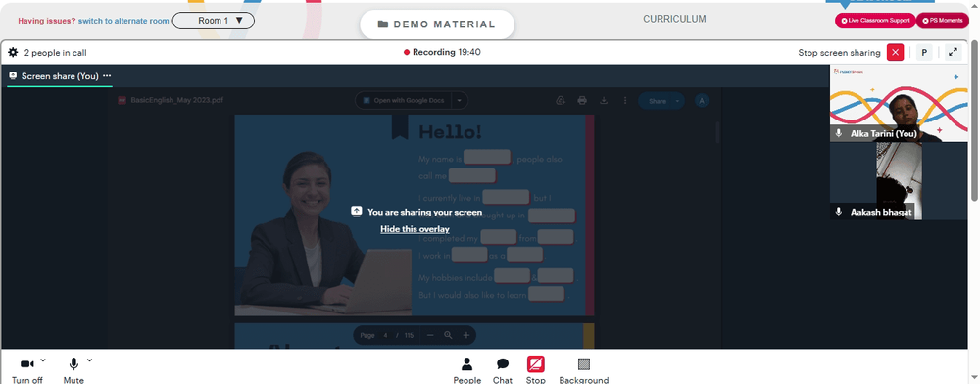This screenshot has height=384, width=980.
Task: Open the Room 1 dropdown
Action: [x=213, y=21]
